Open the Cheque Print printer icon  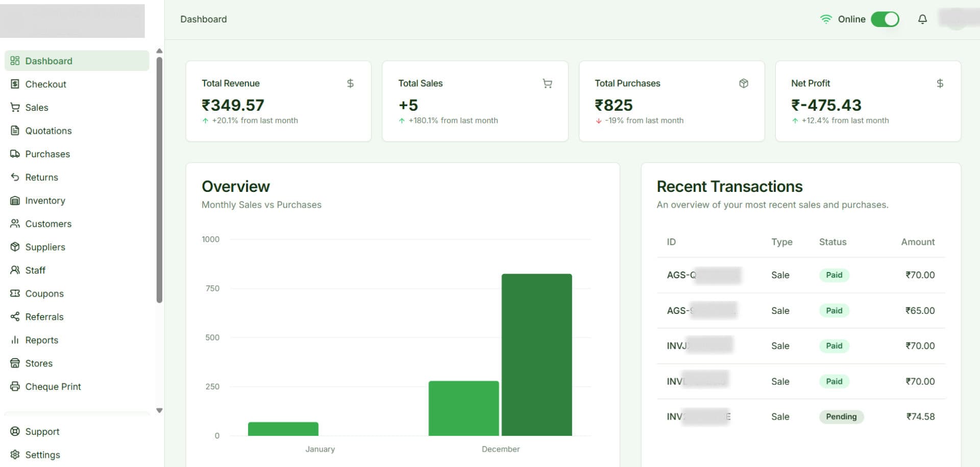pyautogui.click(x=15, y=386)
